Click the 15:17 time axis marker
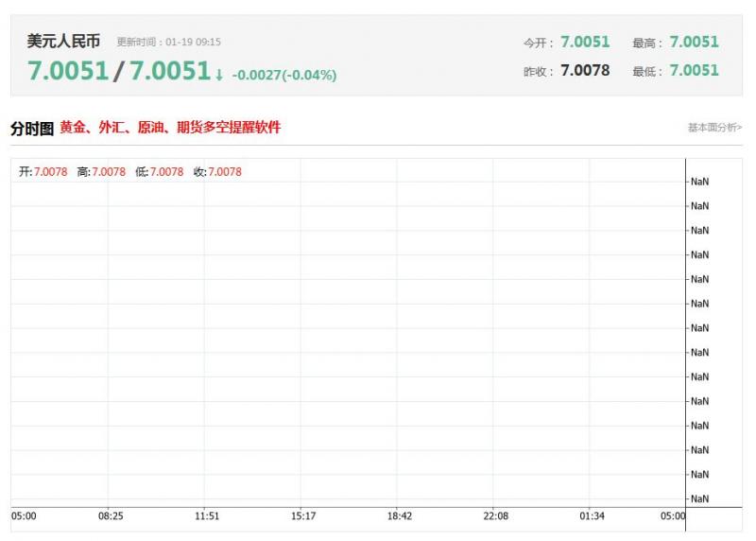The image size is (756, 541). [303, 516]
